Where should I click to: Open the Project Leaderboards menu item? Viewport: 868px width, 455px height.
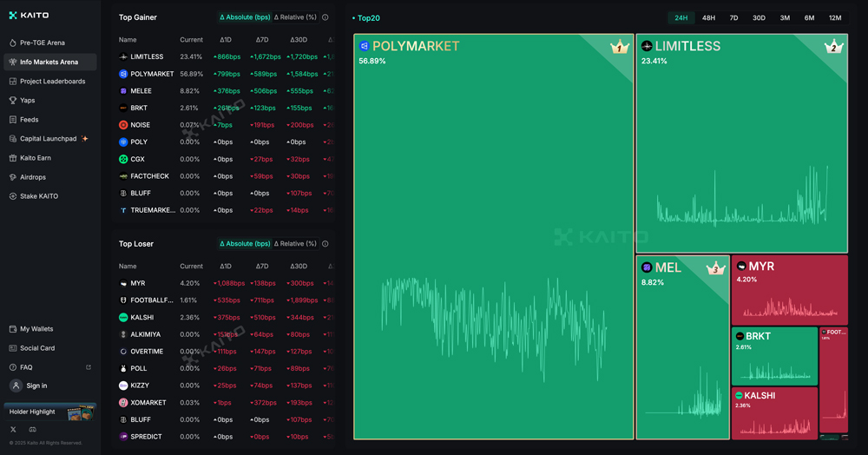(52, 82)
